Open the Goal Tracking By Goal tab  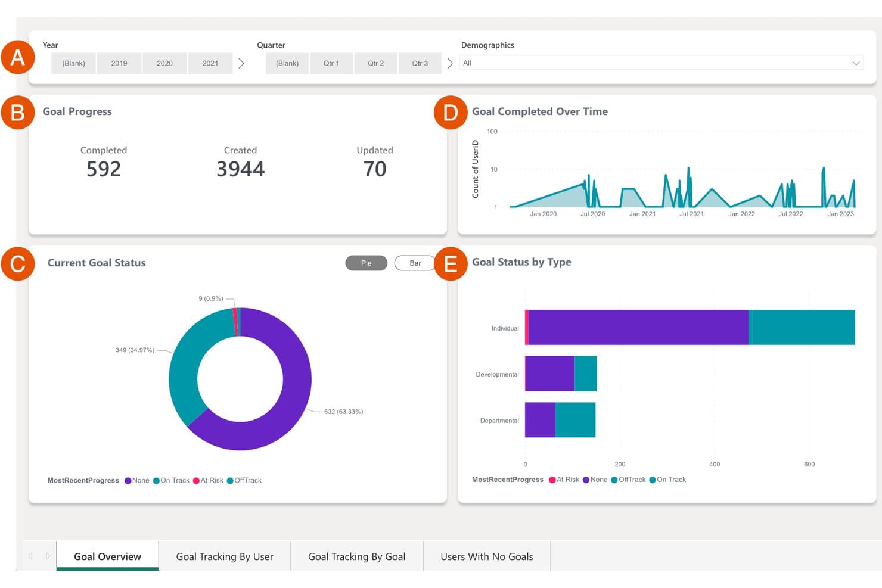tap(357, 556)
